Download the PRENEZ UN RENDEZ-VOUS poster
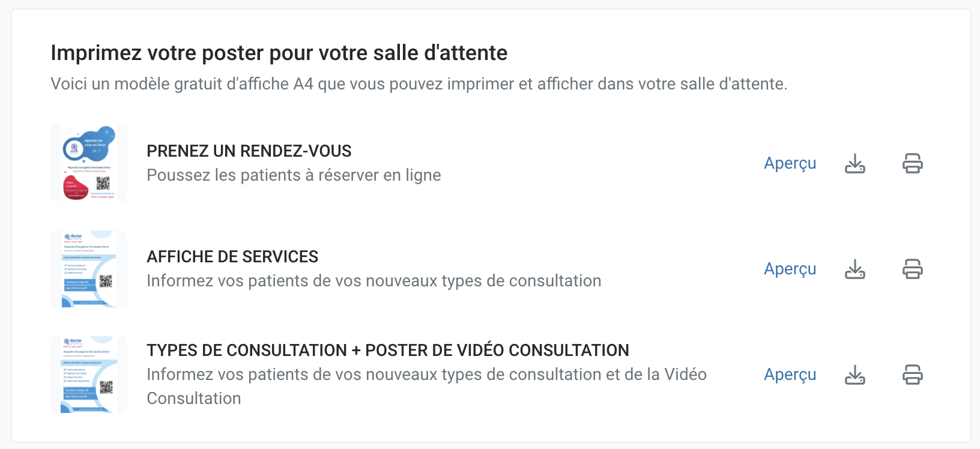The image size is (980, 449). point(855,163)
